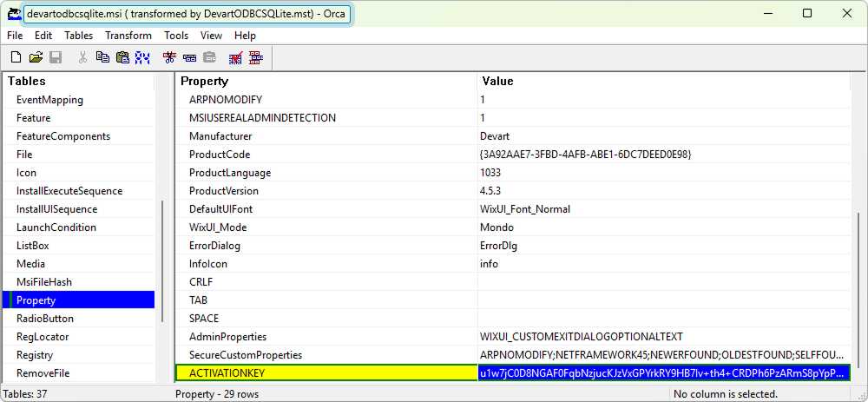Select the InstallUISequence table
868x402 pixels.
(56, 209)
